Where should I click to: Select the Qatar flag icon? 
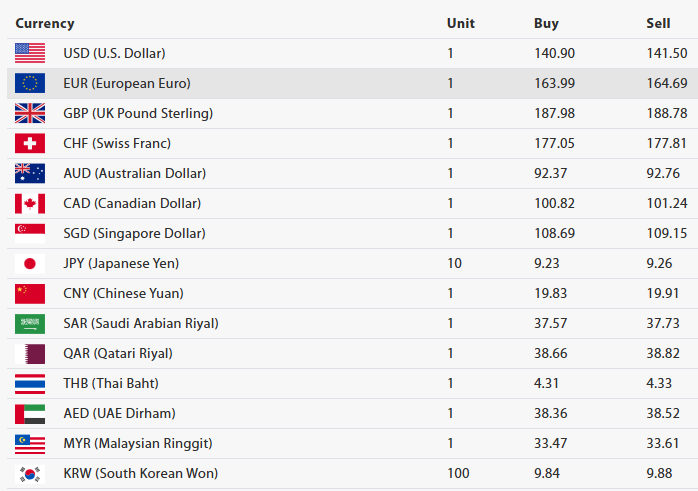tap(30, 353)
